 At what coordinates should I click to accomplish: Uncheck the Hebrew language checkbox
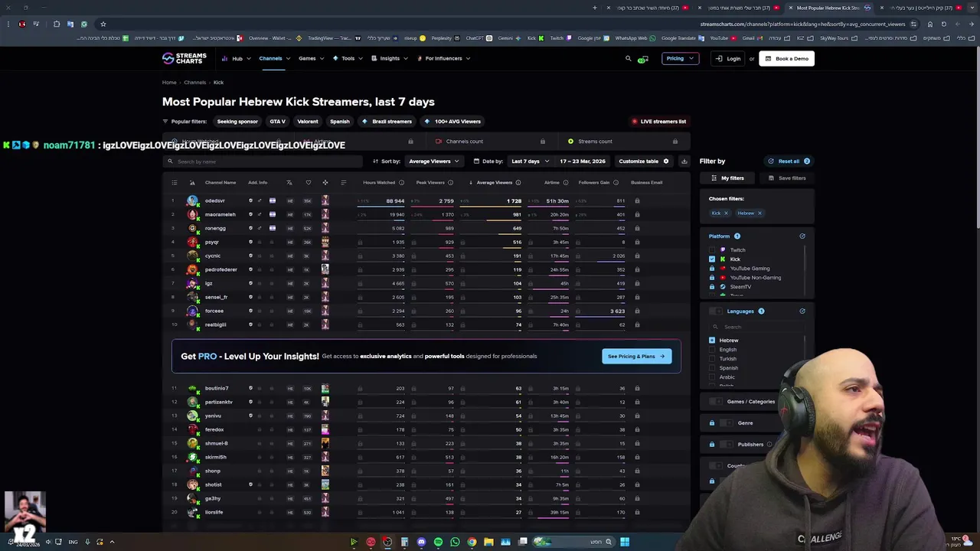pyautogui.click(x=712, y=341)
